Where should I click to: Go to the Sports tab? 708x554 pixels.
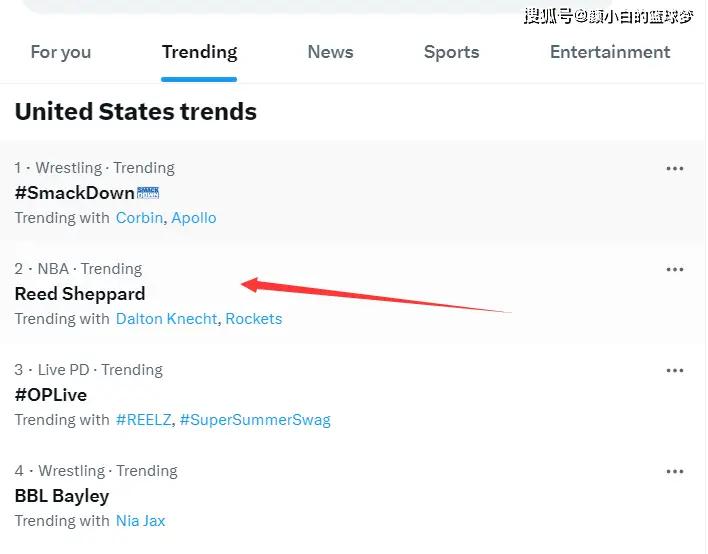(x=452, y=52)
